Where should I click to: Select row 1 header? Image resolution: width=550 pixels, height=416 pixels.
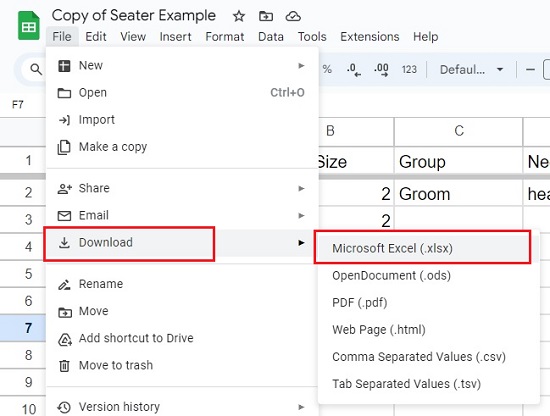(x=23, y=160)
